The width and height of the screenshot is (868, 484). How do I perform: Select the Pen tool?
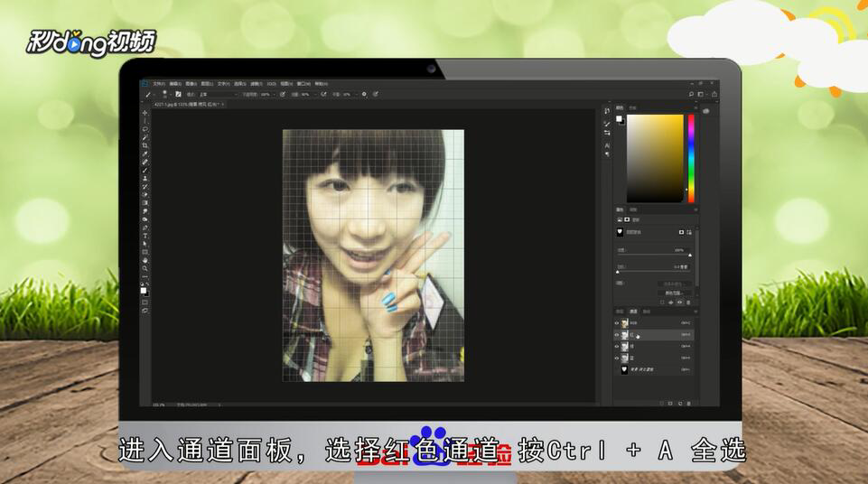pos(145,228)
